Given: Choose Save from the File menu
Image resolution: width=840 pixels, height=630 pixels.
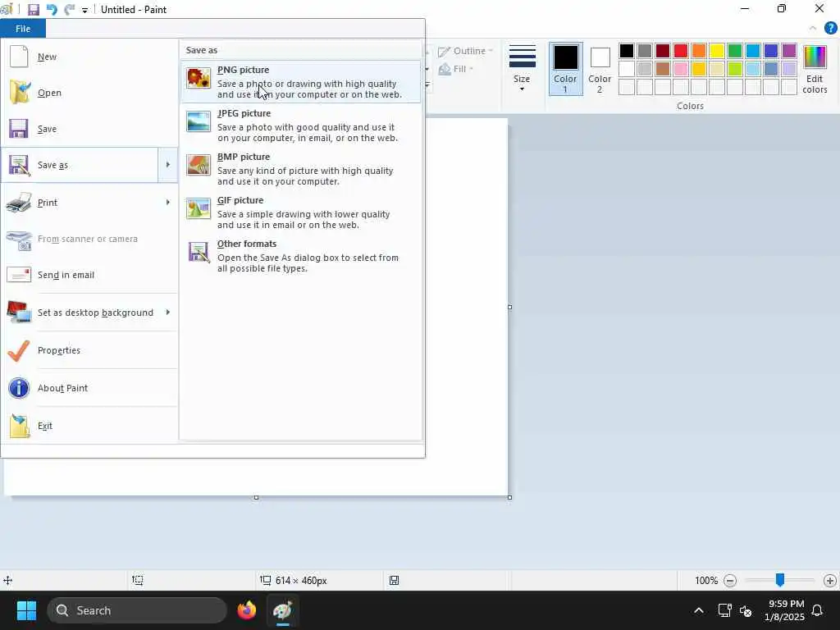Looking at the screenshot, I should [x=89, y=129].
